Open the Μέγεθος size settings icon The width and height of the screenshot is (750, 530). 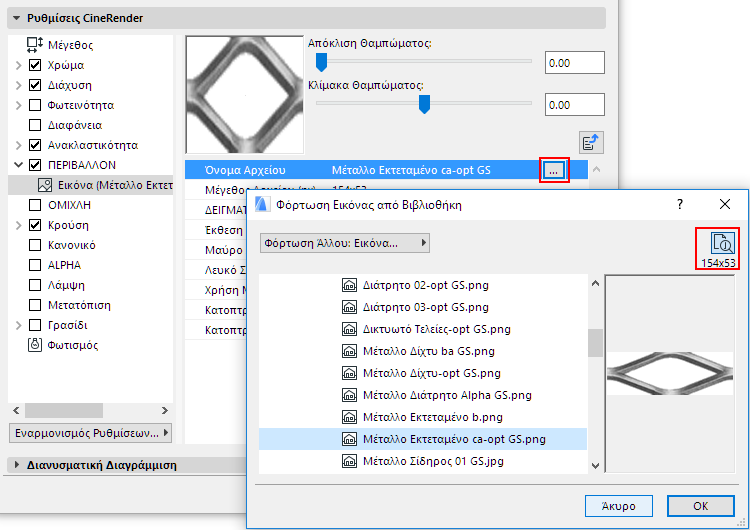pyautogui.click(x=35, y=44)
